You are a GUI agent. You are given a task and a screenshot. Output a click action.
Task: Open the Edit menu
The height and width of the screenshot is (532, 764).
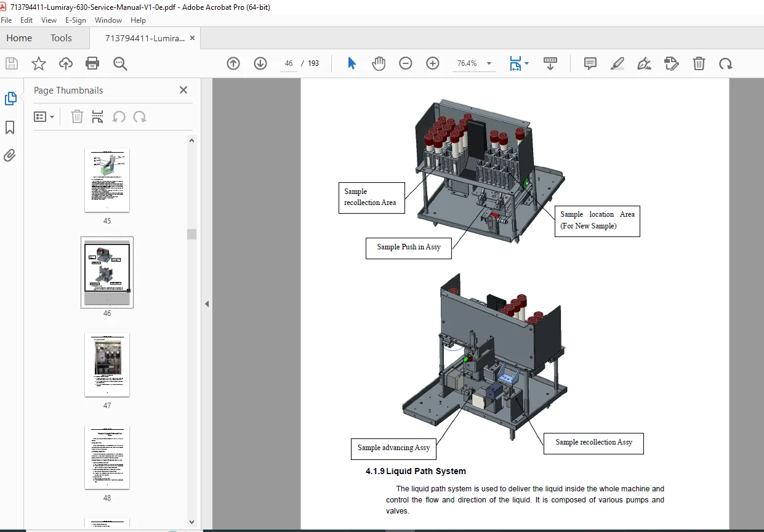click(25, 20)
